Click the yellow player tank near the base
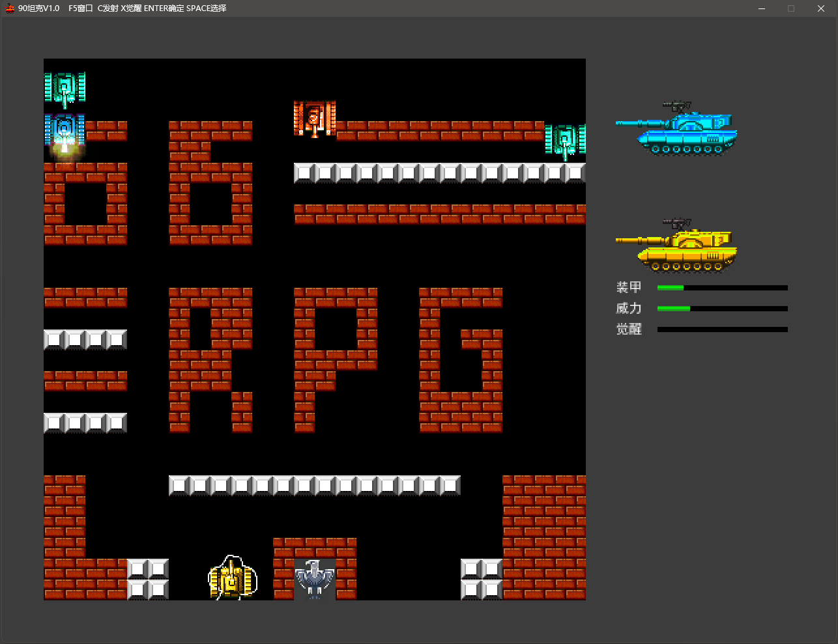838x644 pixels. (233, 578)
